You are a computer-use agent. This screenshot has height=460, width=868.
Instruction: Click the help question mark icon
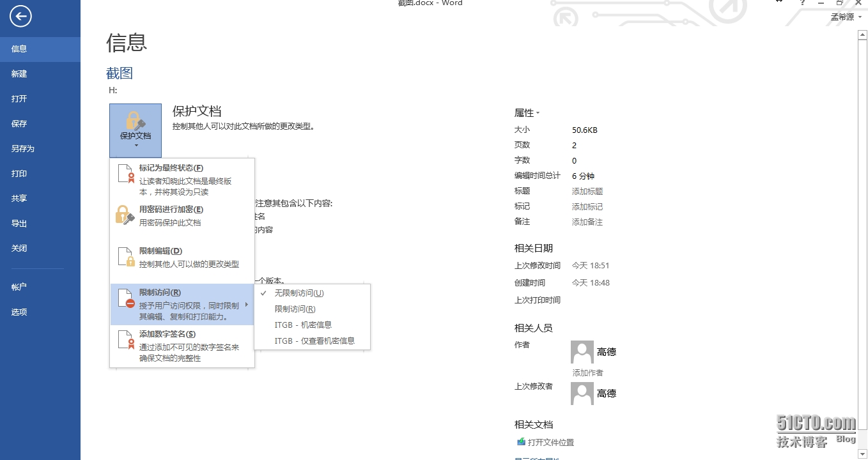pyautogui.click(x=802, y=3)
